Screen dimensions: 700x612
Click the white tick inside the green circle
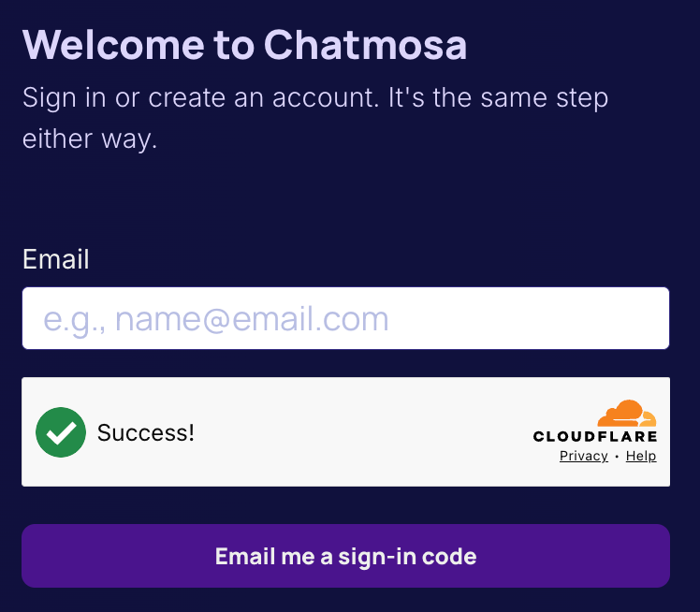coord(61,432)
